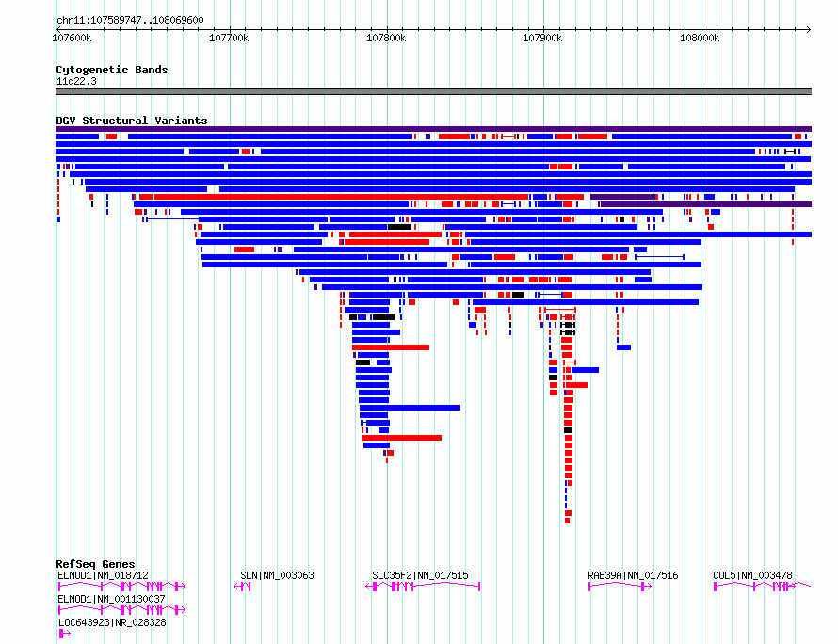Select the ELMOD1|NM_018712 gene label
The image size is (838, 644).
(103, 575)
